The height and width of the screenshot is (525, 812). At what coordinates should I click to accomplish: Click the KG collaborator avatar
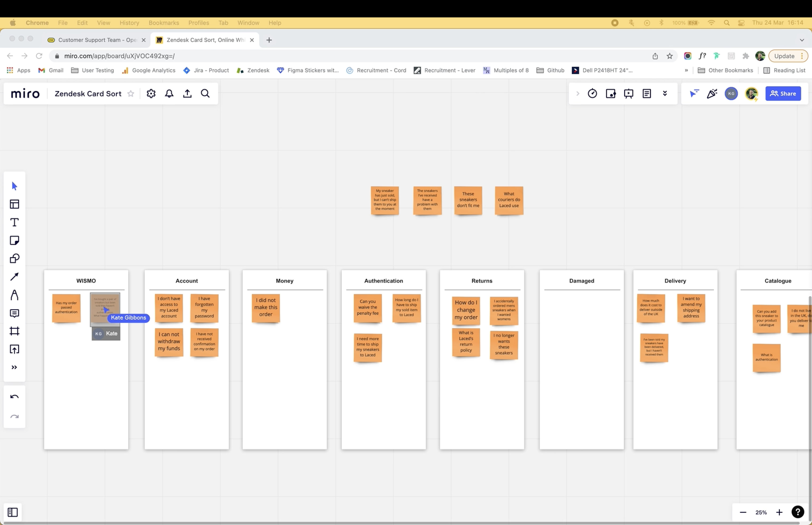pos(731,93)
